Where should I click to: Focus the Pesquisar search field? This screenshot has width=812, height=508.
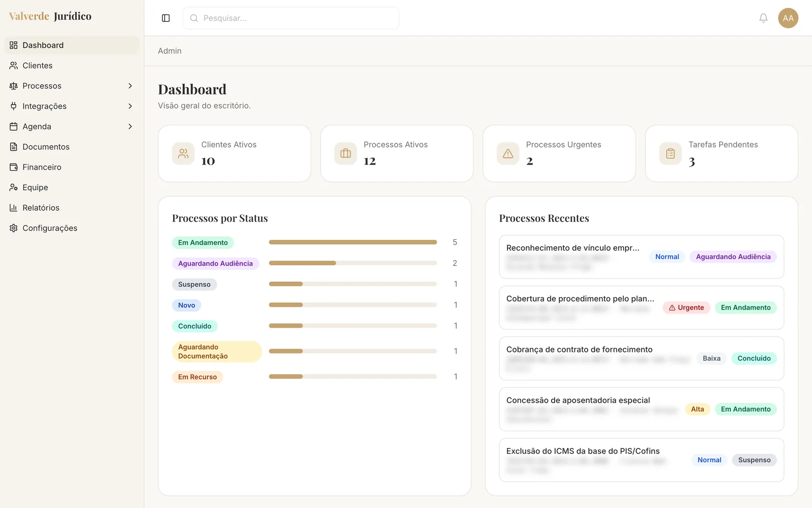click(x=291, y=18)
